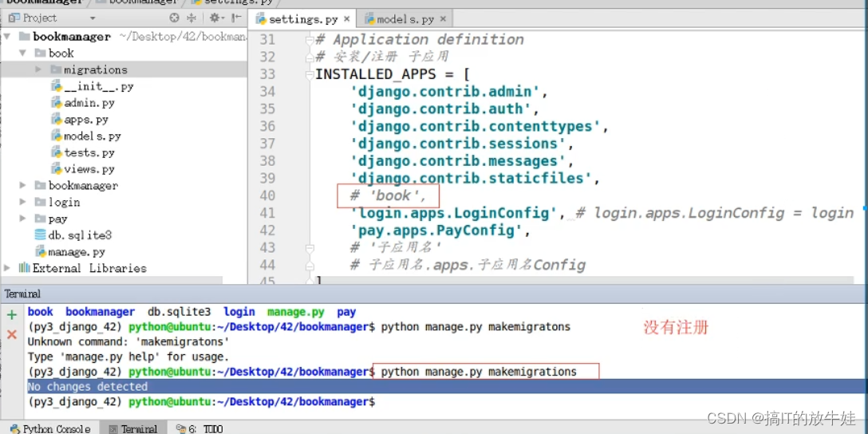Image resolution: width=868 pixels, height=434 pixels.
Task: Select views.py in the project tree
Action: coord(89,169)
